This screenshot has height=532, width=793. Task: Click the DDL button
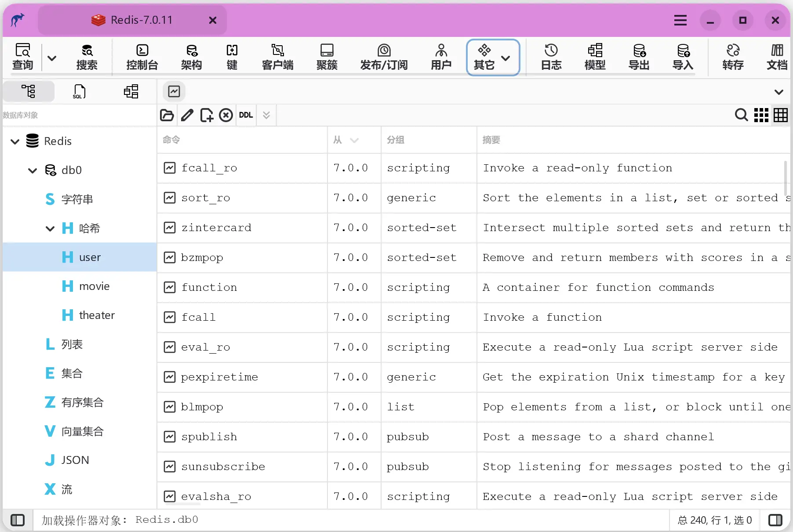pyautogui.click(x=246, y=115)
